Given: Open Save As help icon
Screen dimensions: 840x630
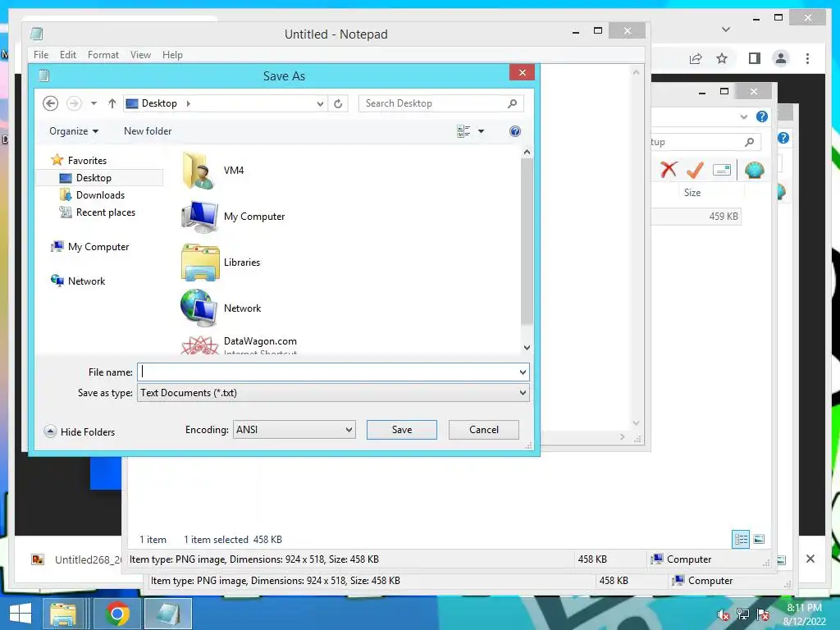Looking at the screenshot, I should click(515, 131).
